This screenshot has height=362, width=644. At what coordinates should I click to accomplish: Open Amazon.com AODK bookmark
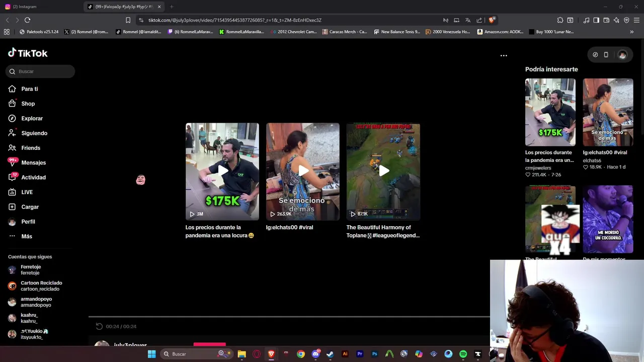coord(501,32)
